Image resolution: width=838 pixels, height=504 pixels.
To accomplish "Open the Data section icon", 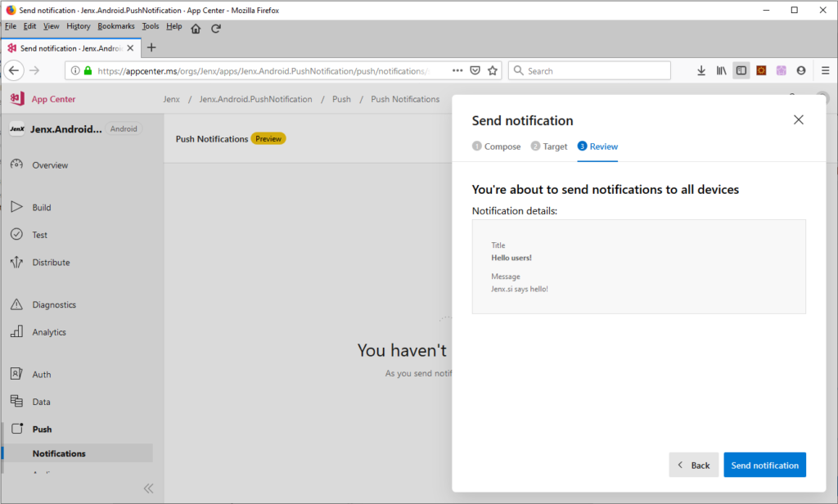I will (16, 401).
